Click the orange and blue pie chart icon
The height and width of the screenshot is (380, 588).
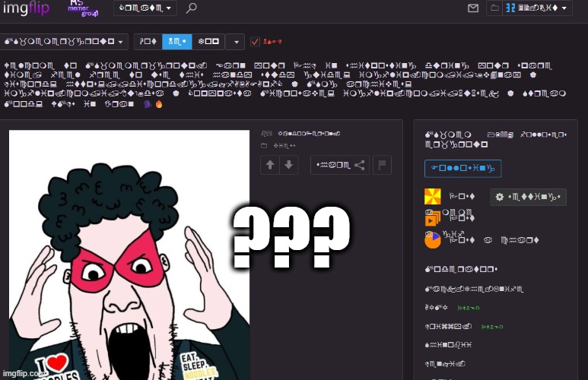[x=432, y=240]
